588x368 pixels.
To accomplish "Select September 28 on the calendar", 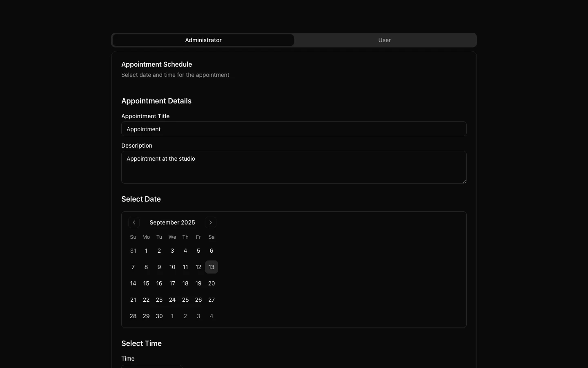I will (133, 316).
